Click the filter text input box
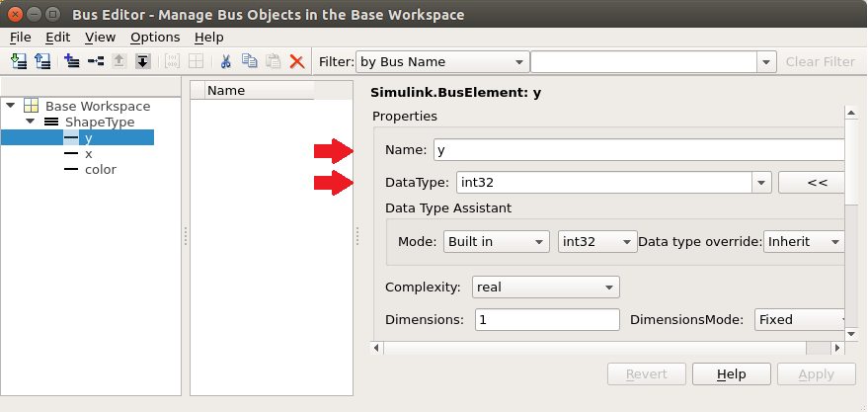 point(644,62)
